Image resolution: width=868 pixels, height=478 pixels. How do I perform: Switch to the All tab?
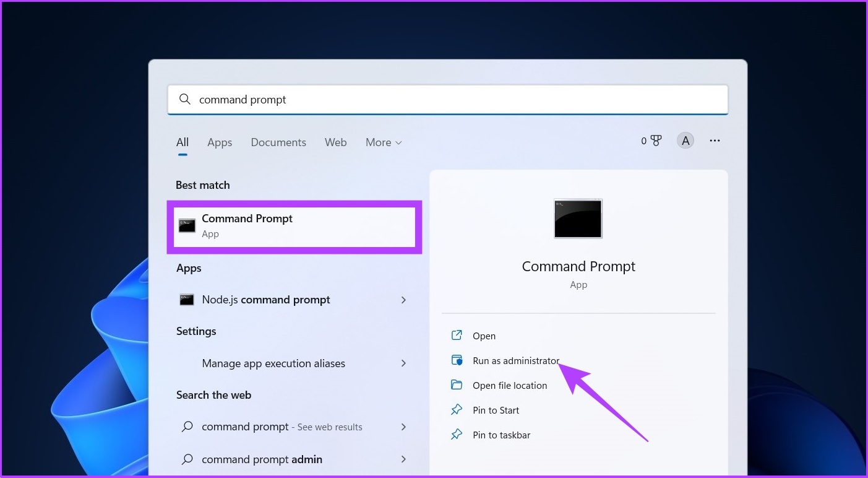tap(183, 142)
